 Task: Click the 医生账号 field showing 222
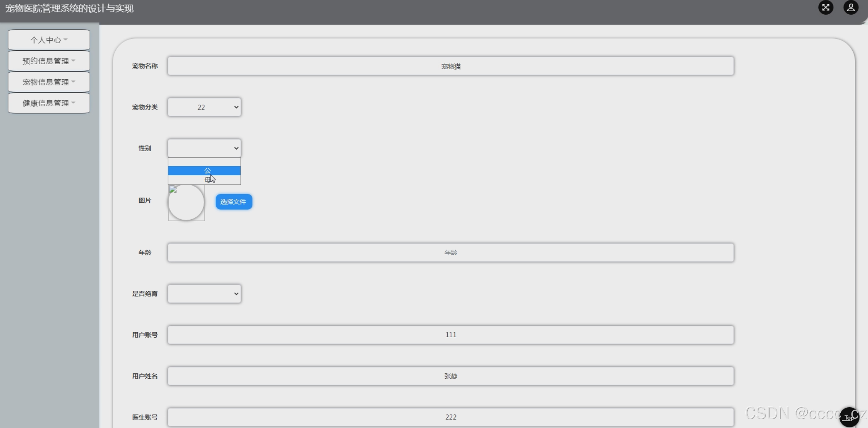tap(450, 417)
